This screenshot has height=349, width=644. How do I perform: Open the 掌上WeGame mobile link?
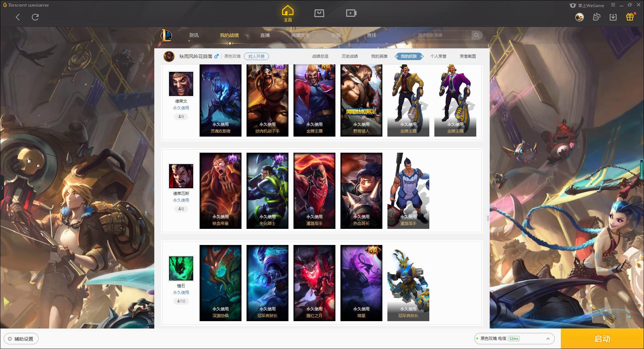[x=587, y=5]
